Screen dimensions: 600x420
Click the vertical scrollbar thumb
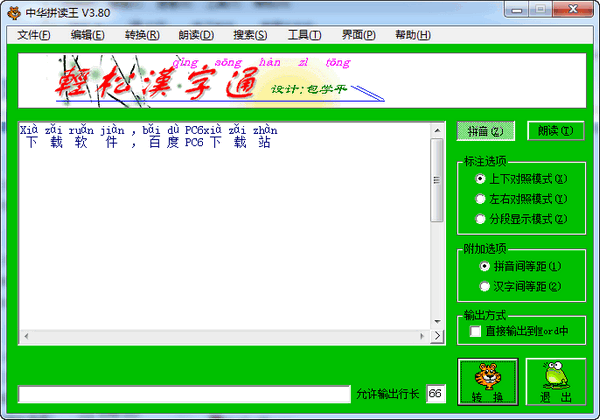tap(437, 180)
